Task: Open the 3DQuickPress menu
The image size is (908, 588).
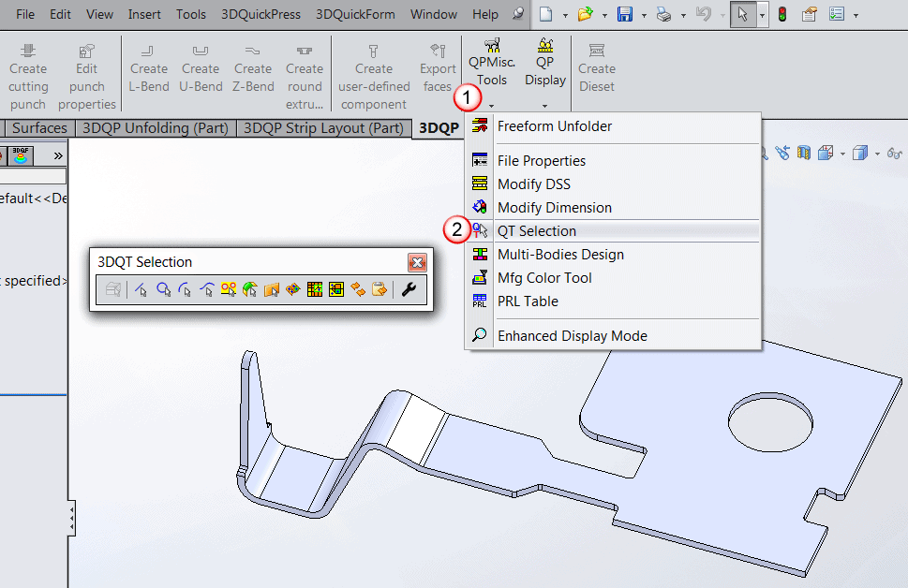Action: tap(260, 14)
